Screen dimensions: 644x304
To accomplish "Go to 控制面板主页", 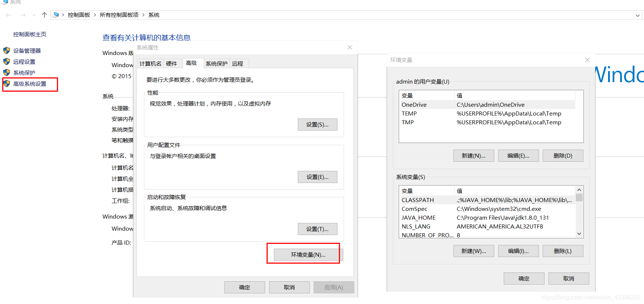I will point(30,34).
